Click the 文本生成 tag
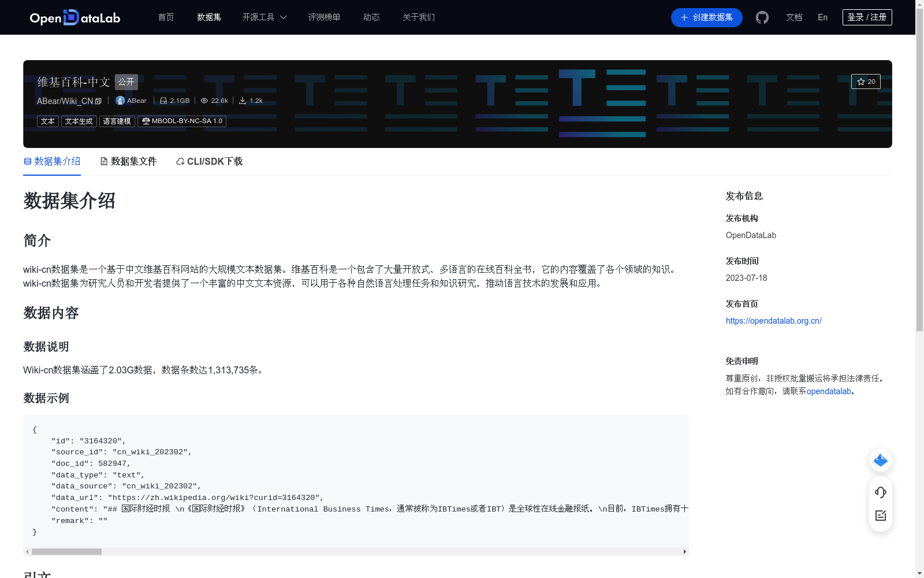Image resolution: width=924 pixels, height=578 pixels. click(79, 121)
